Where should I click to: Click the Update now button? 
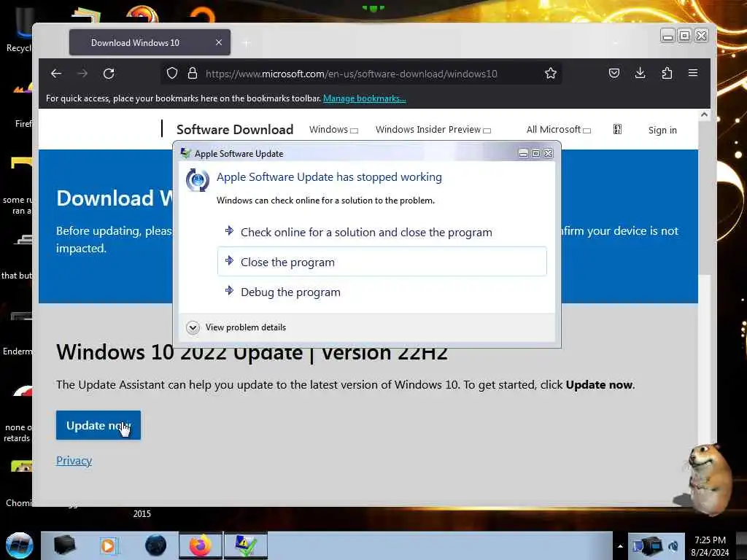click(x=98, y=425)
